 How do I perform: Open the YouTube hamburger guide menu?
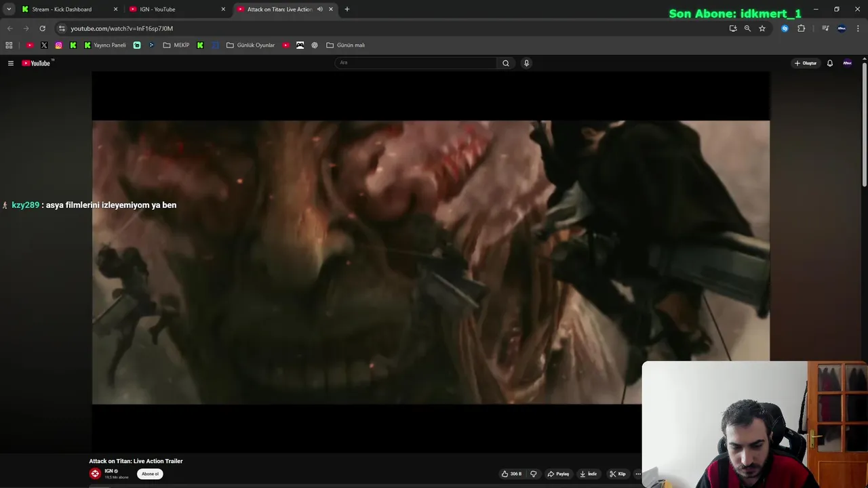[11, 63]
